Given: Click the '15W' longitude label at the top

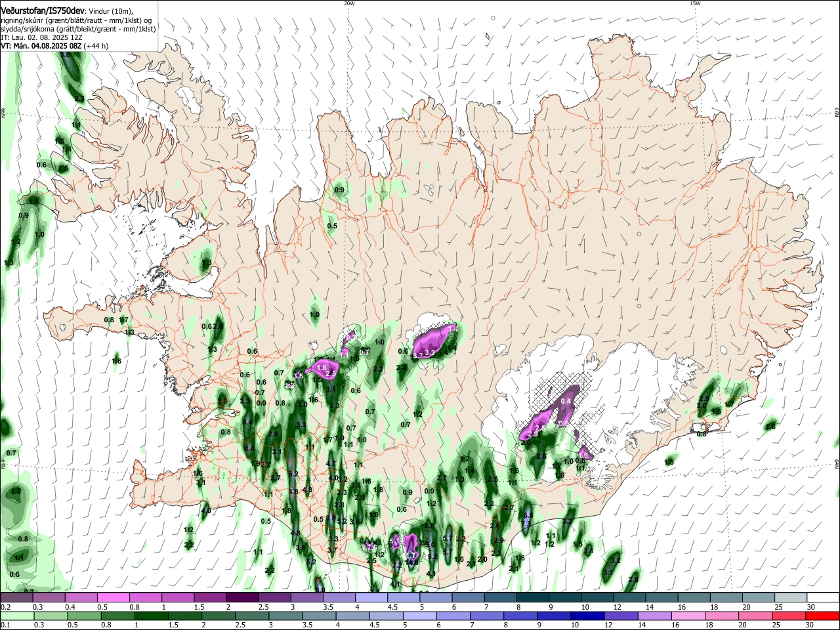Looking at the screenshot, I should [695, 3].
